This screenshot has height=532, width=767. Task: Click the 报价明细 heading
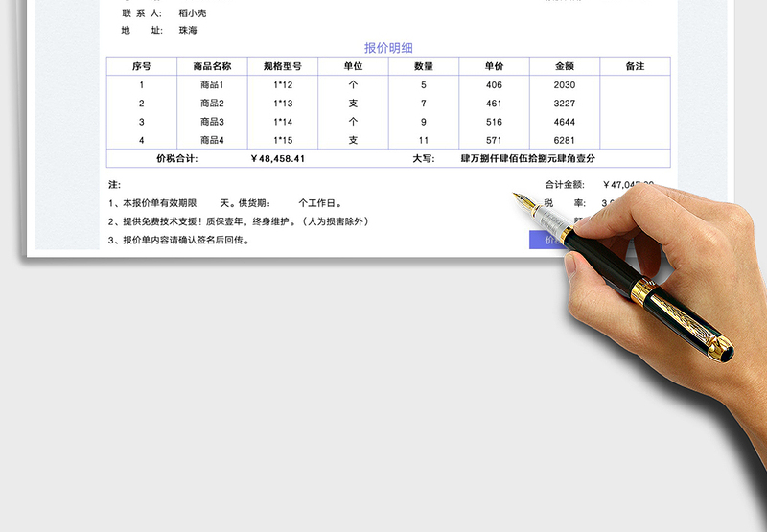(x=388, y=48)
